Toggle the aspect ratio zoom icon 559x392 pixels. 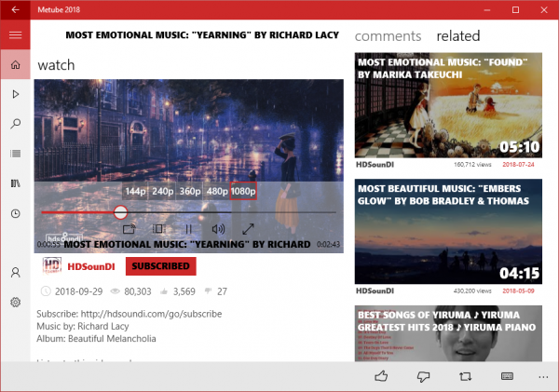158,229
